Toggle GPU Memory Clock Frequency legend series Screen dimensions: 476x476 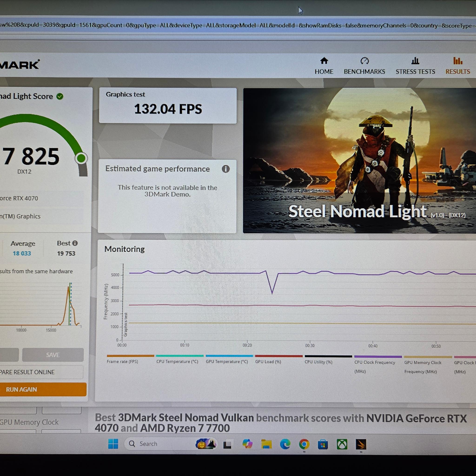click(x=428, y=365)
